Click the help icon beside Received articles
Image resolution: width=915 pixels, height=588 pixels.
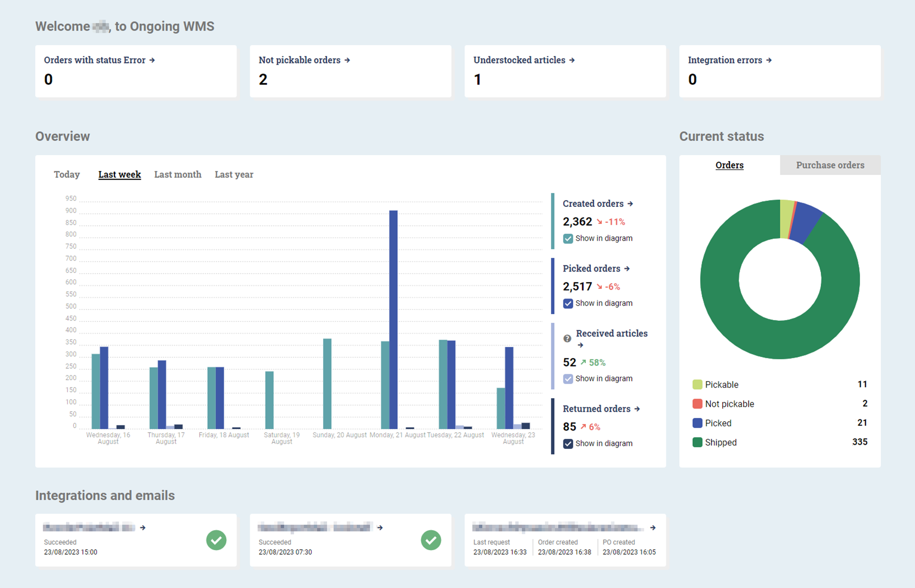567,339
